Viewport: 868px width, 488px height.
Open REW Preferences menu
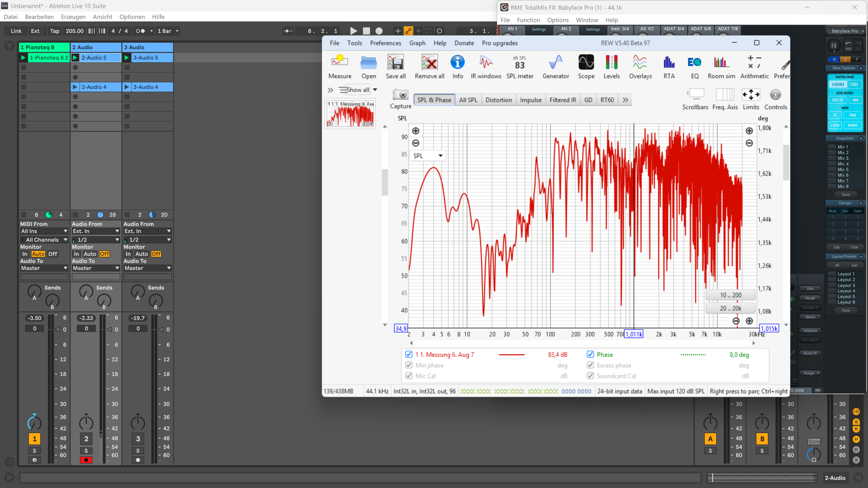pyautogui.click(x=385, y=43)
